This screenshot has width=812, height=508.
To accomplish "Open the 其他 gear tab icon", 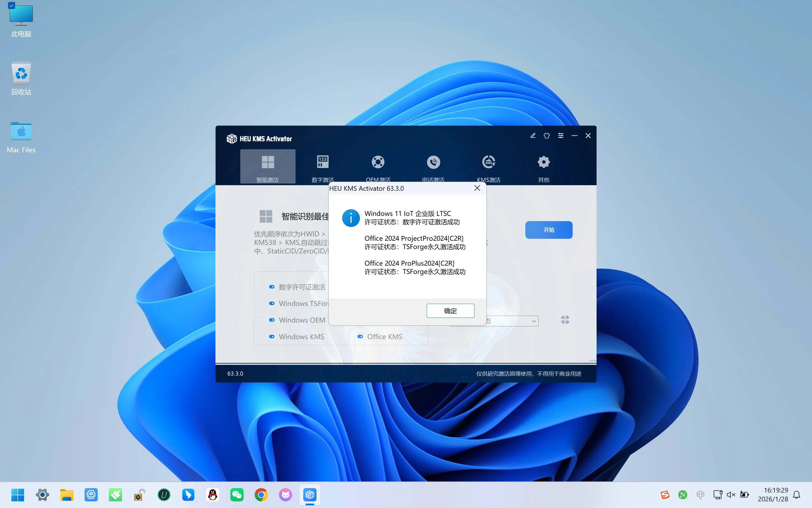I will tap(544, 162).
